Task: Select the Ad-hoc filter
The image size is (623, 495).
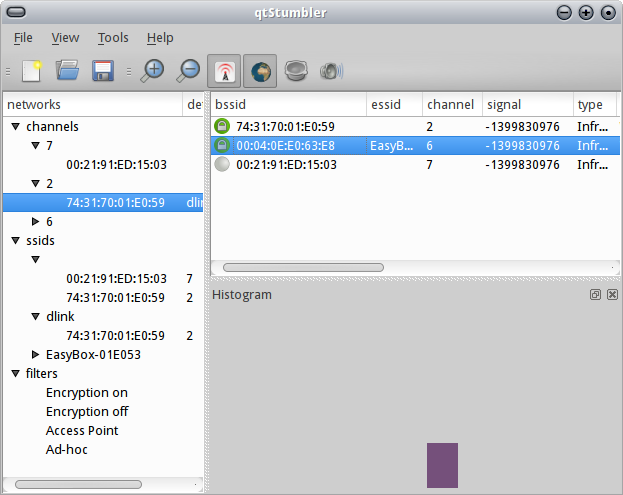Action: coord(66,450)
